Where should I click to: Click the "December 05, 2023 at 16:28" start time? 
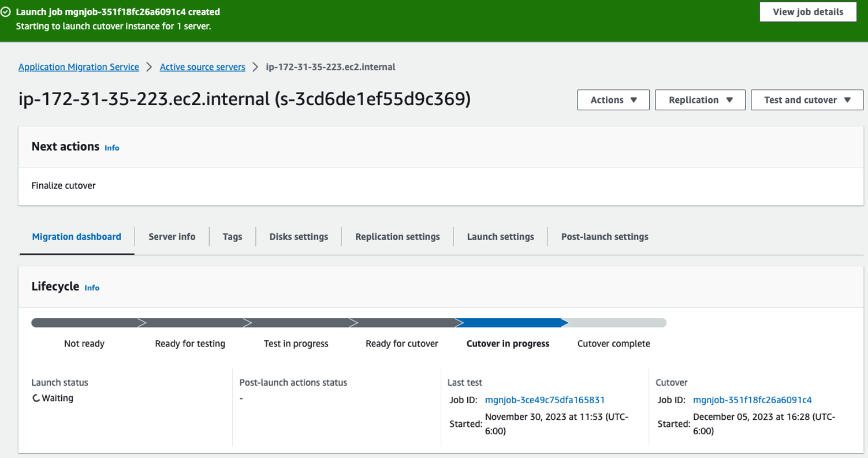pos(765,424)
